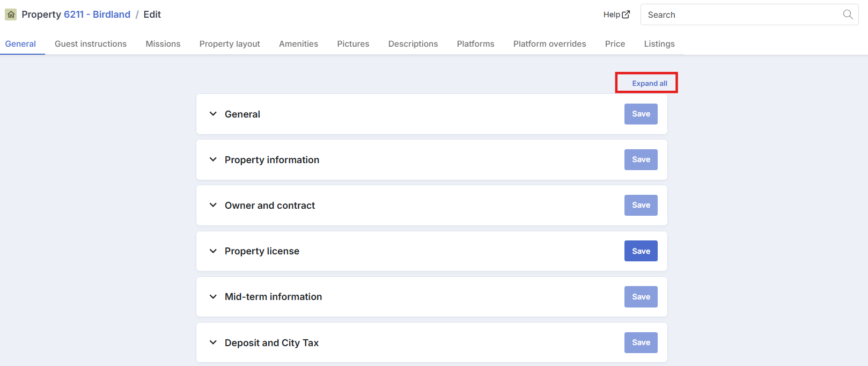Viewport: 868px width, 366px height.
Task: Save the Owner and contract section
Action: point(641,205)
